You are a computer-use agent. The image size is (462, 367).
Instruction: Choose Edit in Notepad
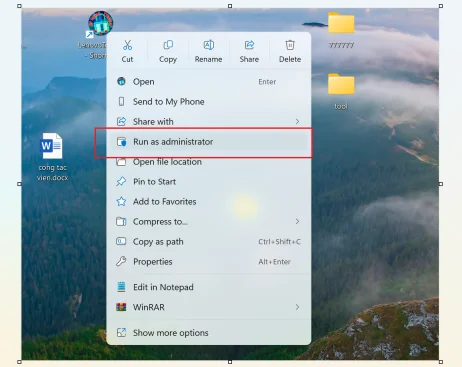[209, 287]
